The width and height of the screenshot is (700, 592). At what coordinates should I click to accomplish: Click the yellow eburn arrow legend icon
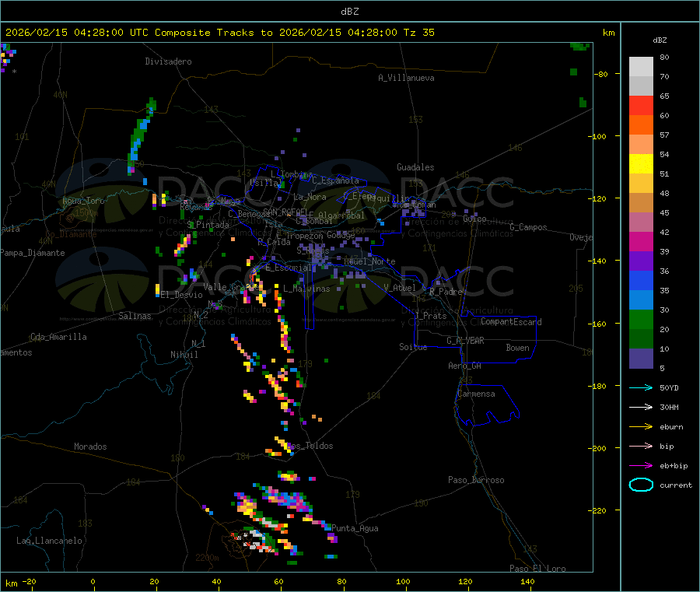(641, 427)
